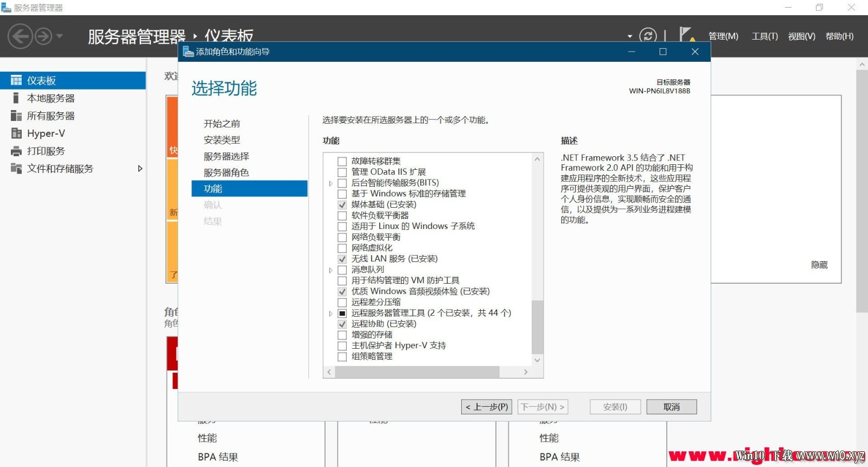The image size is (868, 467).
Task: Check the 消息队列 checkbox
Action: [342, 270]
